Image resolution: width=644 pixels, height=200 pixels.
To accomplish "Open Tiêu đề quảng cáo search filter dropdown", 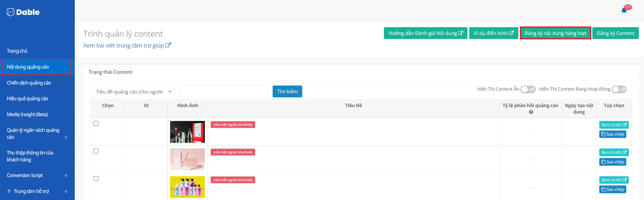I will point(132,92).
